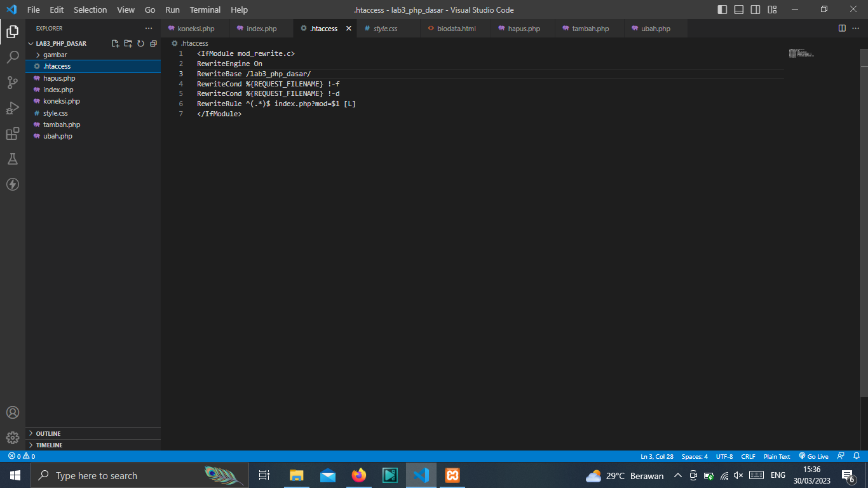868x488 pixels.
Task: Open the Extensions view icon
Action: (13, 133)
